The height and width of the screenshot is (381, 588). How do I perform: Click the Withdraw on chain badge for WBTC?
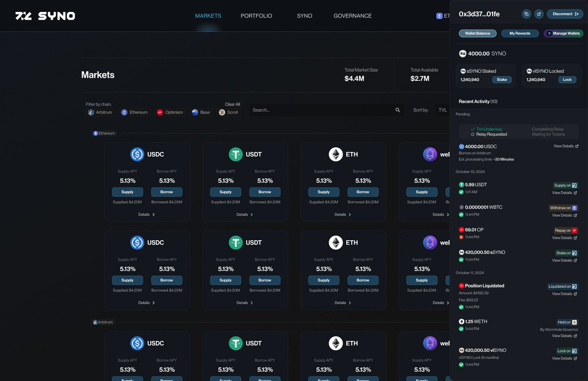click(x=563, y=208)
